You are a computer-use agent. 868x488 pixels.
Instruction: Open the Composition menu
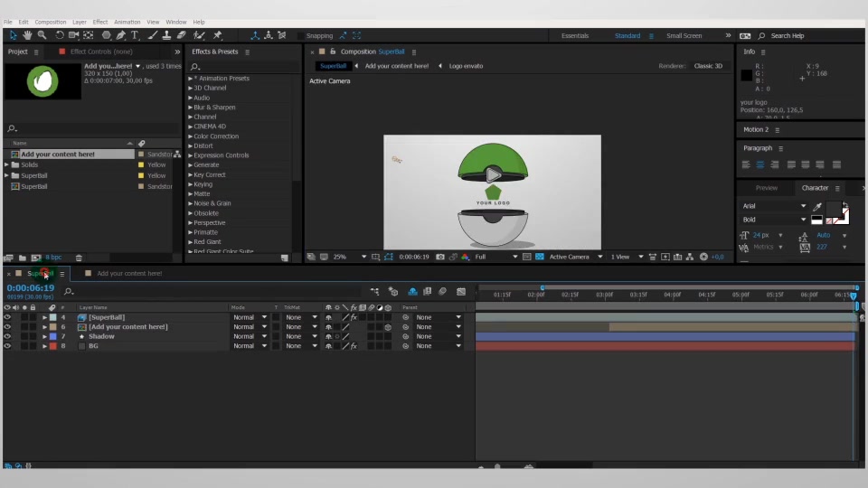(x=51, y=22)
